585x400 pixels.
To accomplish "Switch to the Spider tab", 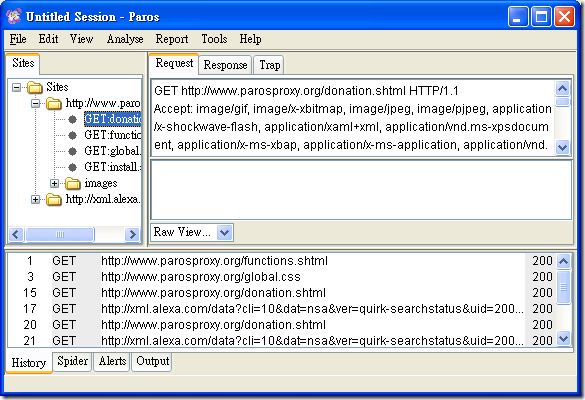I will [72, 361].
